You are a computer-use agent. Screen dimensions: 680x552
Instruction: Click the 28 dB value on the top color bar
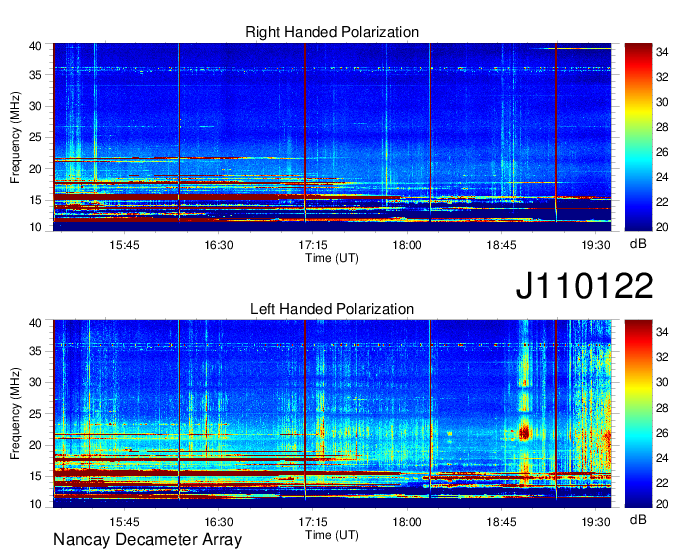click(662, 127)
